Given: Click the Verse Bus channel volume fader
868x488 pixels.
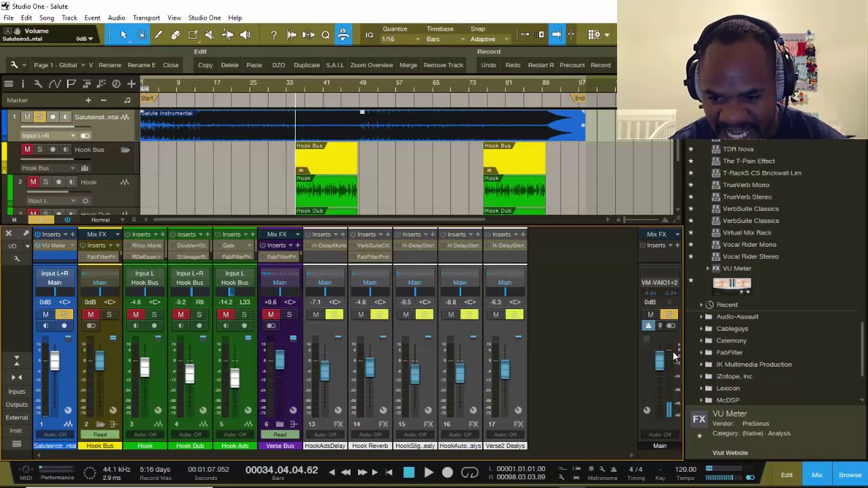Looking at the screenshot, I should (x=279, y=359).
